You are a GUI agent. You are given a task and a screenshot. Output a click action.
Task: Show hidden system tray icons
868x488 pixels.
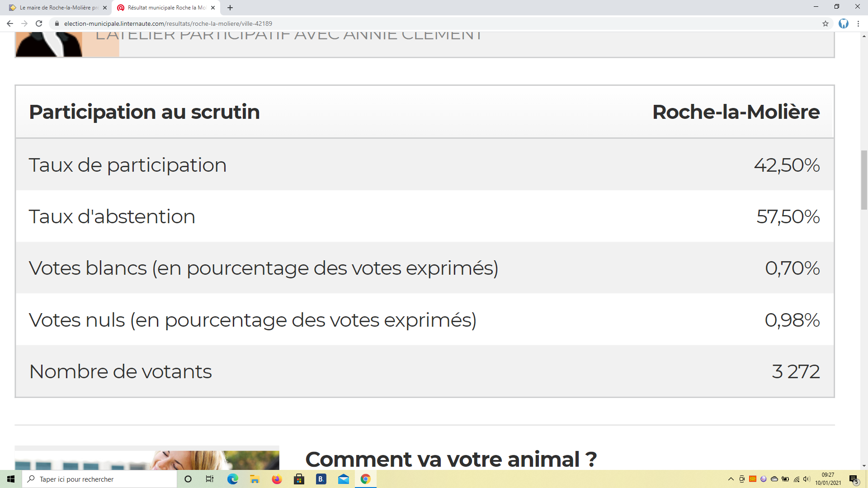click(x=731, y=479)
